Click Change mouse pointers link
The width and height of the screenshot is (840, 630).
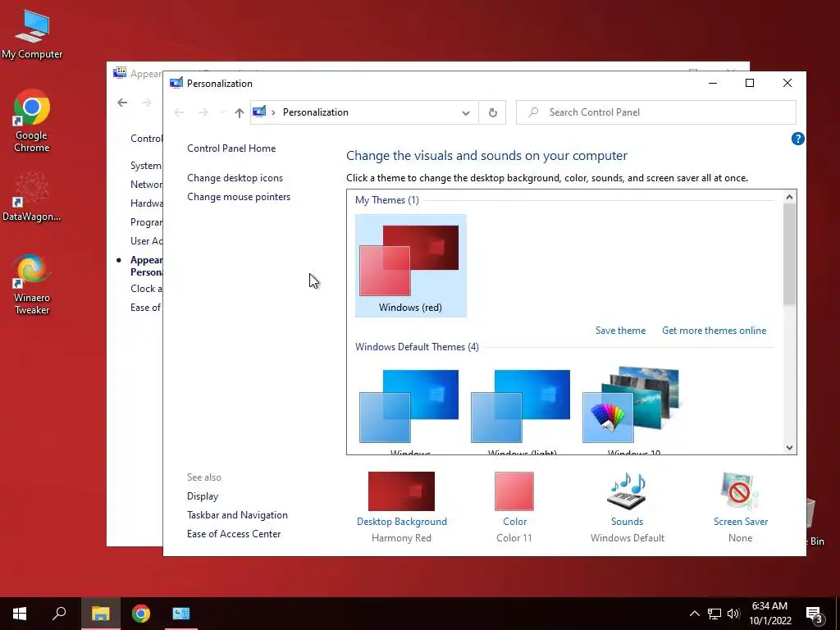coord(239,197)
